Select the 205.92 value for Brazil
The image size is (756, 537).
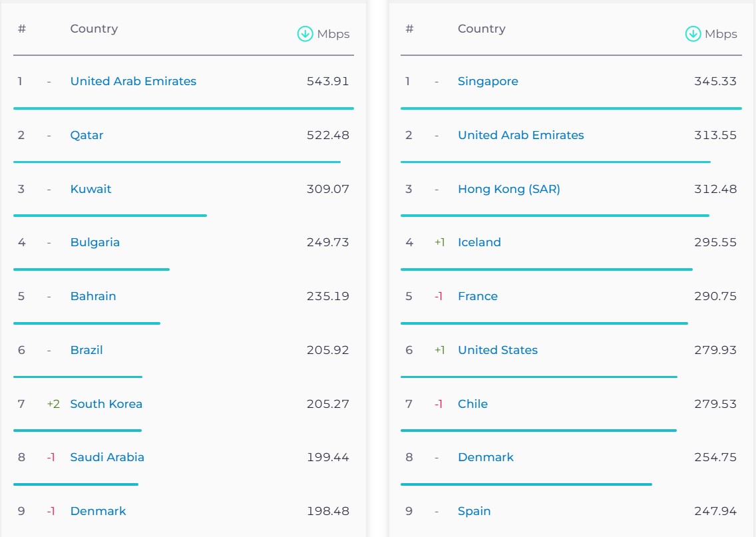tap(328, 350)
